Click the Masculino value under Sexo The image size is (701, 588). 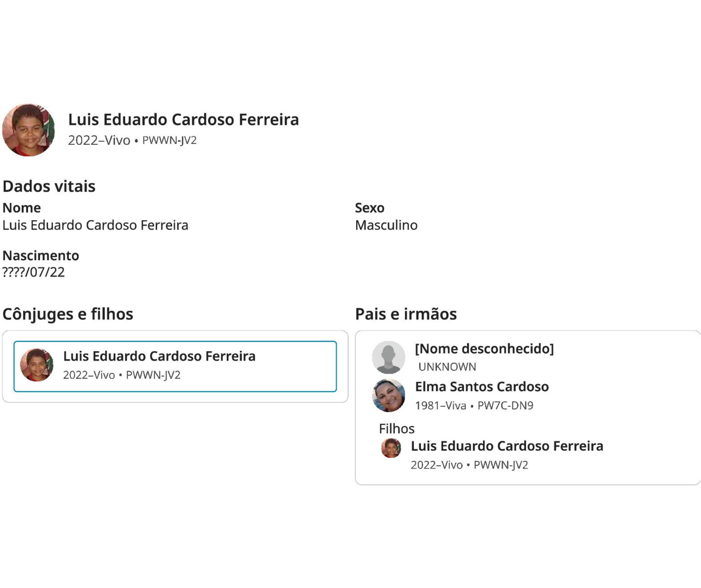(x=386, y=225)
